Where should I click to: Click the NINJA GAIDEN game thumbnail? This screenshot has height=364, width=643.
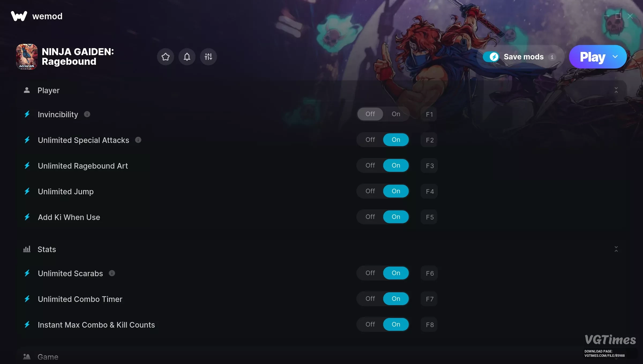pos(27,57)
